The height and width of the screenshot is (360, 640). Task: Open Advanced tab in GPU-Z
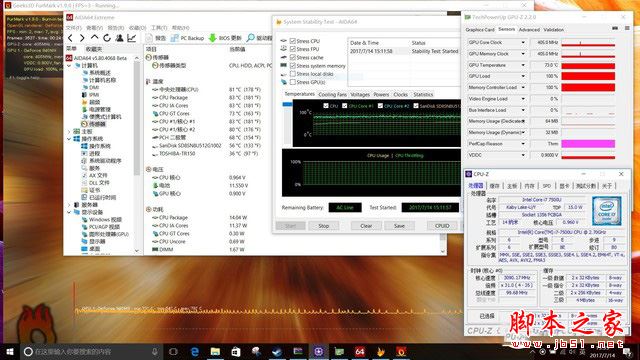coord(529,29)
